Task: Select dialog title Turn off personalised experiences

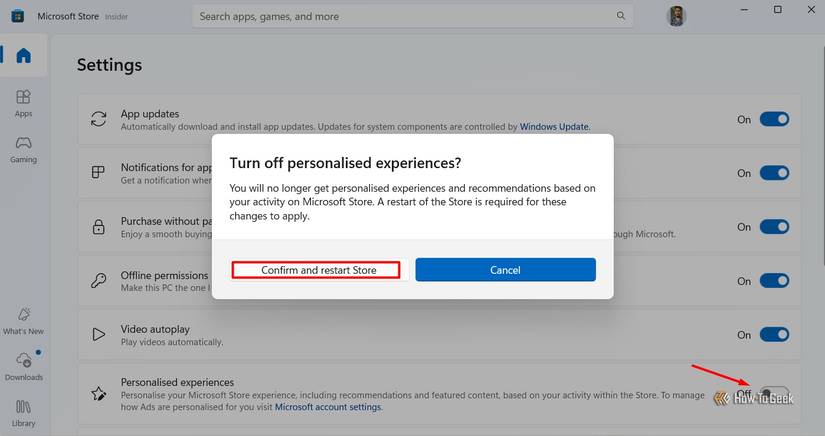Action: click(x=345, y=163)
